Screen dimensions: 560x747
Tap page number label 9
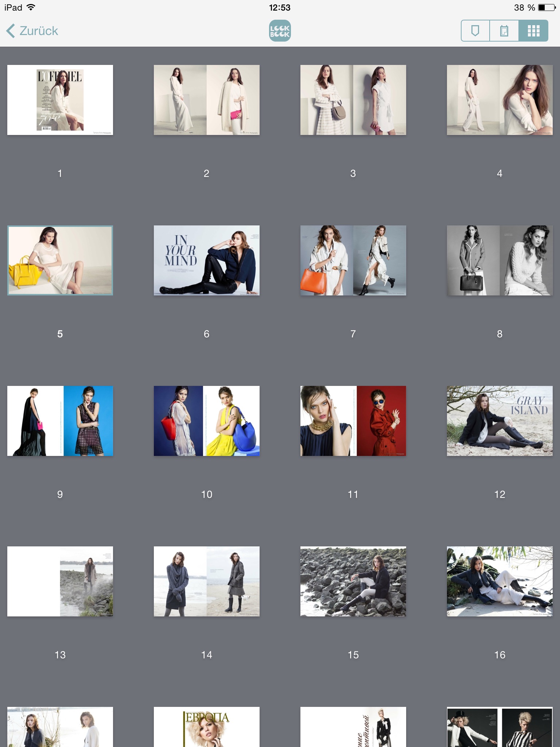[x=60, y=495]
